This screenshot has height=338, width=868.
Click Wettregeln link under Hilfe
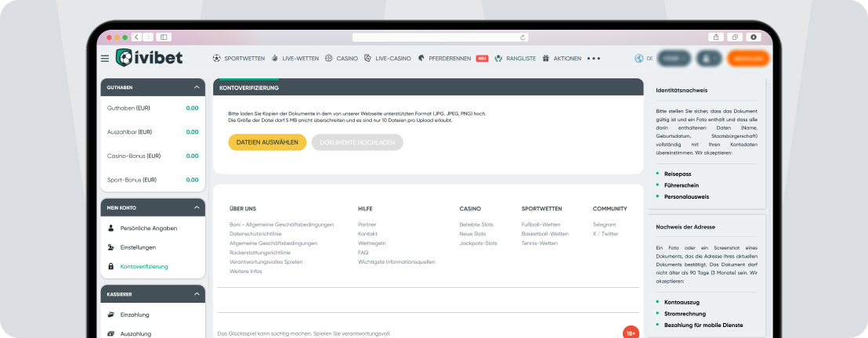pos(372,243)
